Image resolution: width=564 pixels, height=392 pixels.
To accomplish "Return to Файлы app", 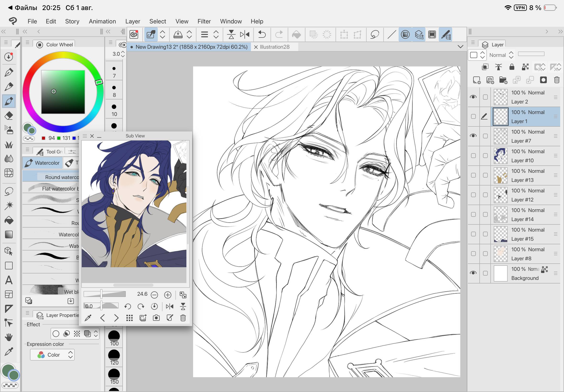I will pos(23,8).
